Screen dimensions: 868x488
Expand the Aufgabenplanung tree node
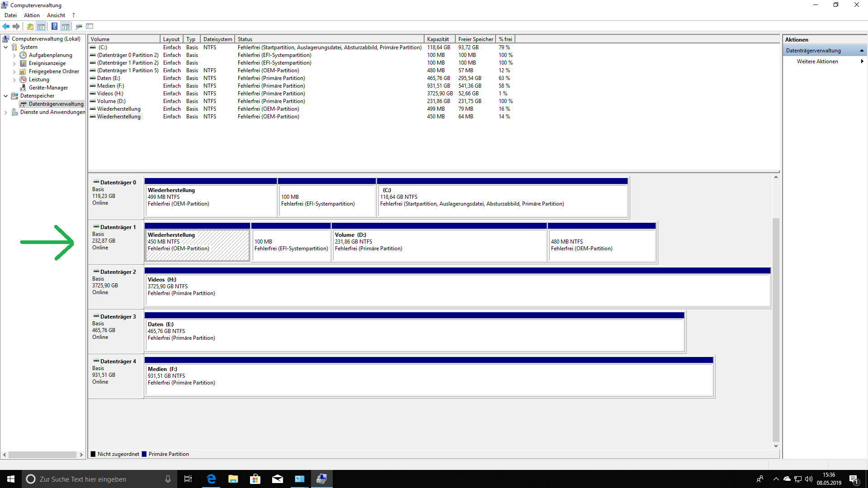click(x=14, y=55)
